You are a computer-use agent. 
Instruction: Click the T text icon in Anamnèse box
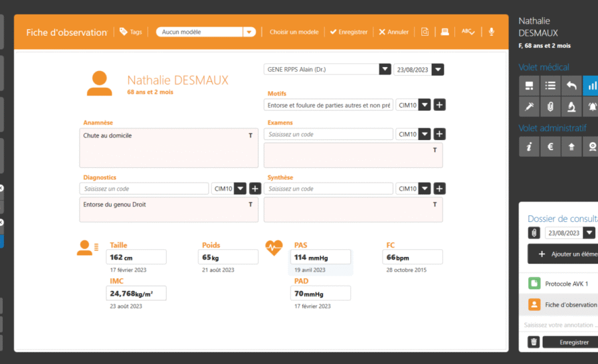point(250,136)
